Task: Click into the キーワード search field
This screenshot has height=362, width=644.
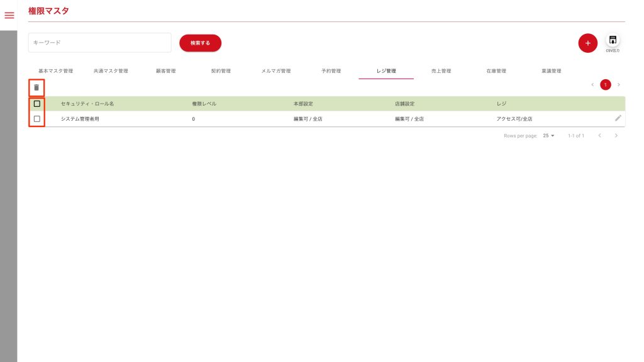Action: pos(99,43)
